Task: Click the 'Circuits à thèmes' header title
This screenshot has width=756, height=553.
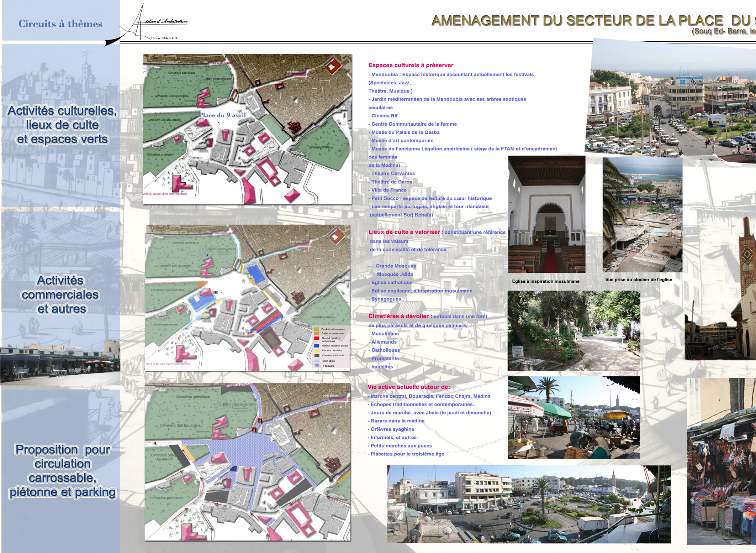Action: 60,24
